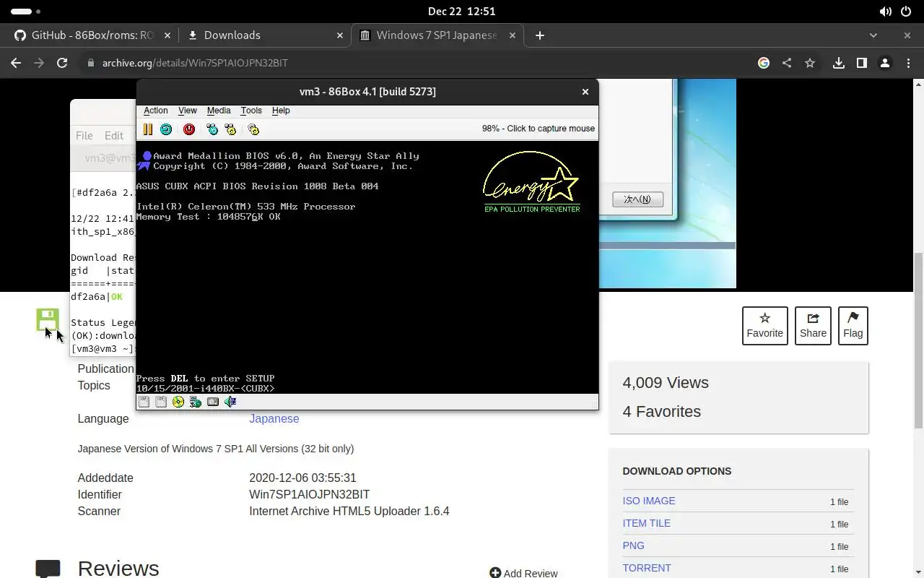Click Add Review link

pos(523,573)
